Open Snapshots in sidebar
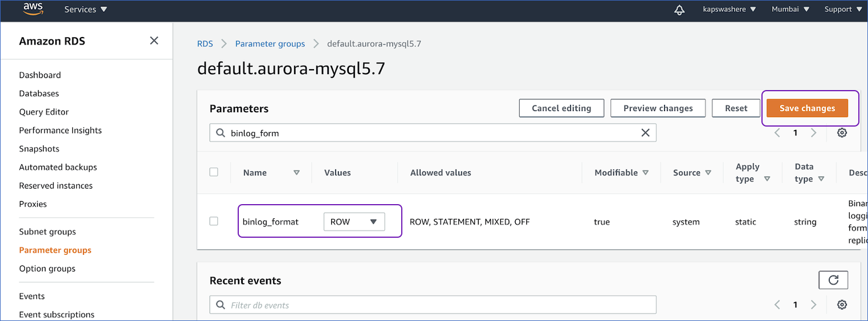Screen dimensions: 868x321 39,149
